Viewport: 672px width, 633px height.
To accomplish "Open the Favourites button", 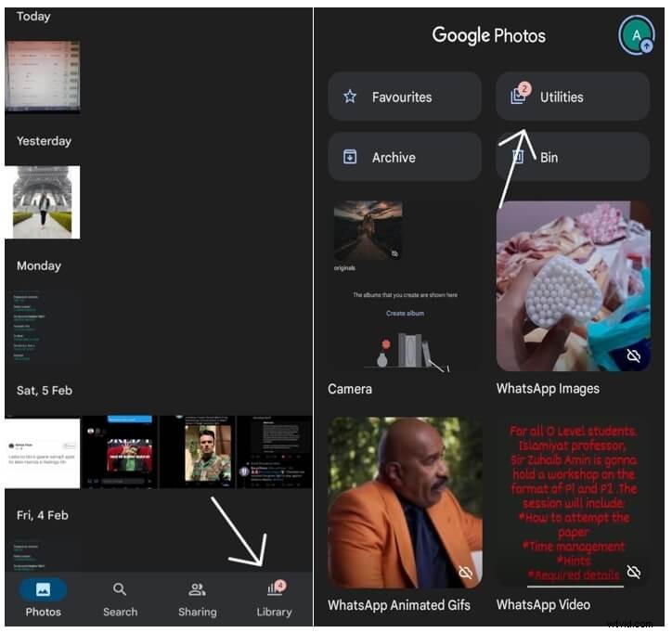I will click(405, 97).
